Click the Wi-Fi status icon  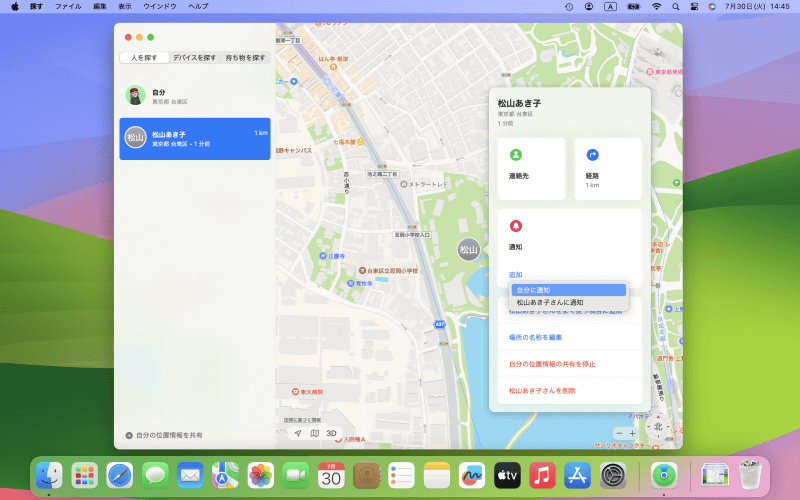(656, 7)
